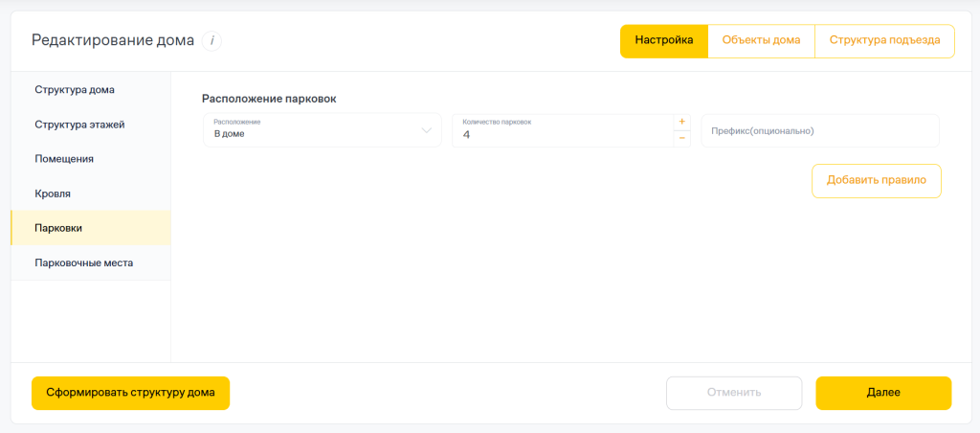Screen dimensions: 980x433
Task: Switch to the Объекты дома tab
Action: (761, 40)
